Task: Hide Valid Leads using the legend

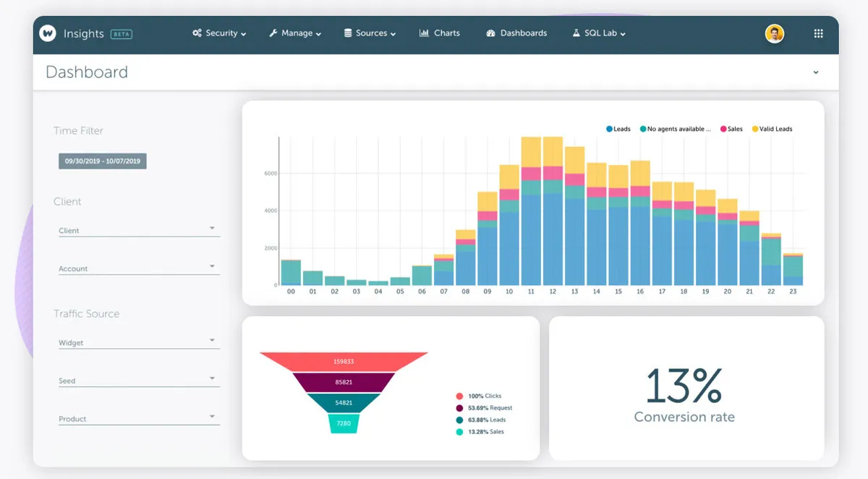Action: click(x=773, y=129)
